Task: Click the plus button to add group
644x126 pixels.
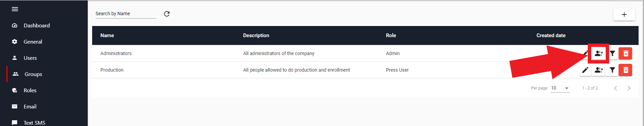Action: click(624, 15)
